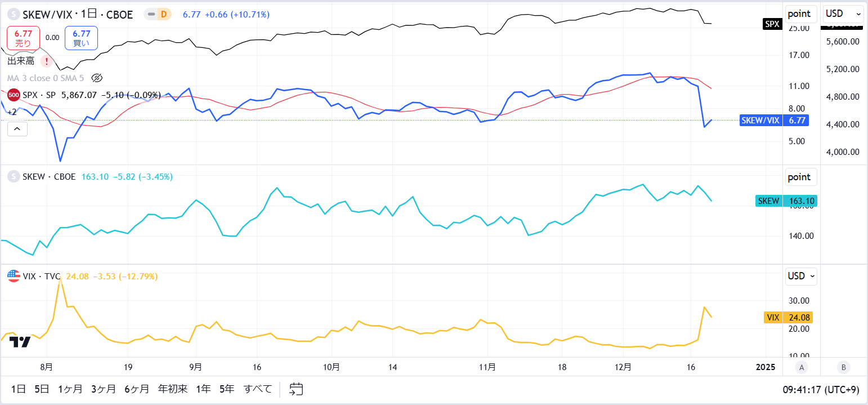Click the US flag icon beside VIX · TVC
Screen dimensions: 868x405
coord(14,276)
